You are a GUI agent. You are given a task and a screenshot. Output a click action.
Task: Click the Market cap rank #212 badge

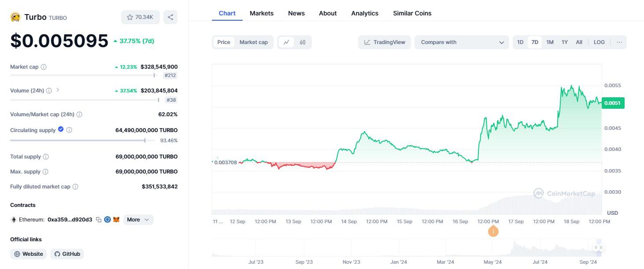(x=170, y=75)
